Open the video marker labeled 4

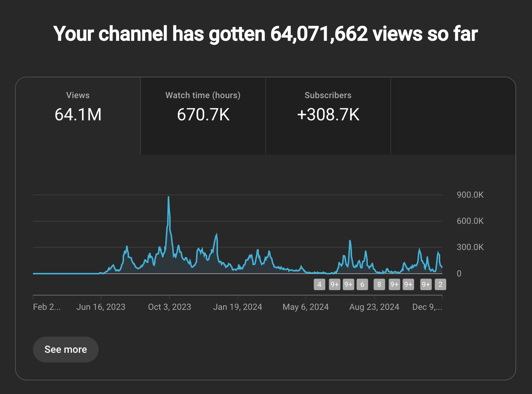(x=319, y=284)
